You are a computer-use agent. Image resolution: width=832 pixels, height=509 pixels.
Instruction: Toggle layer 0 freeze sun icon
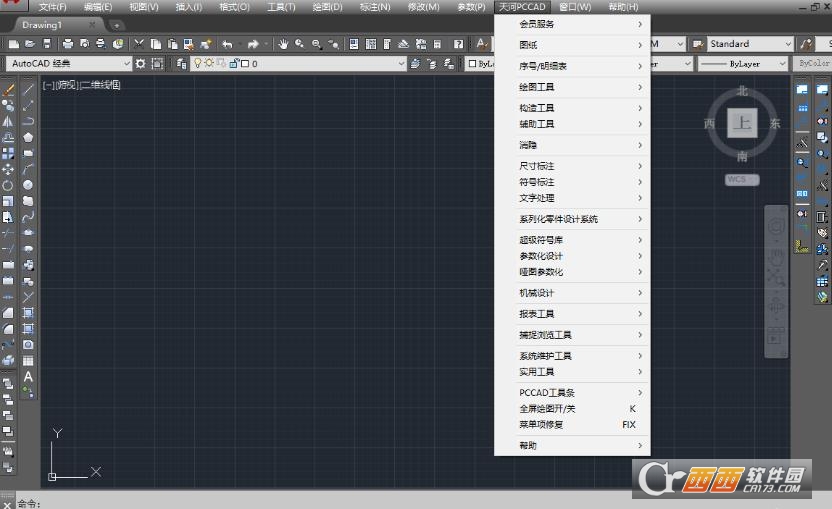pos(209,63)
